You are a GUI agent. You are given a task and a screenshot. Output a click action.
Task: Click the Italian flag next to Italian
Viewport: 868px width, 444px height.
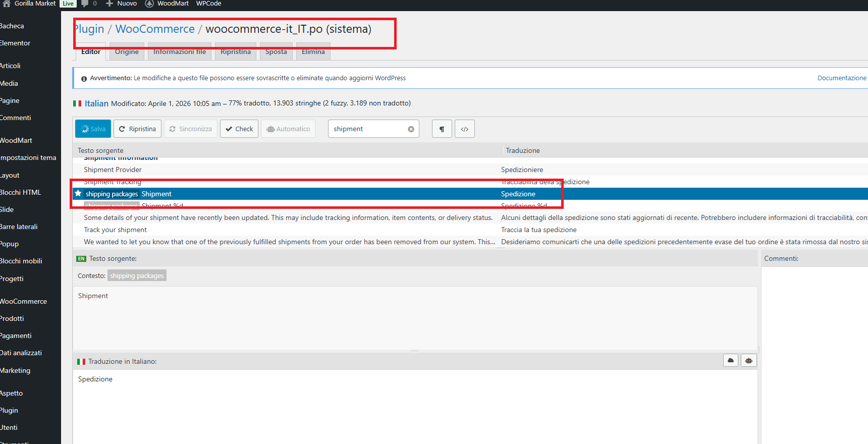pyautogui.click(x=77, y=103)
